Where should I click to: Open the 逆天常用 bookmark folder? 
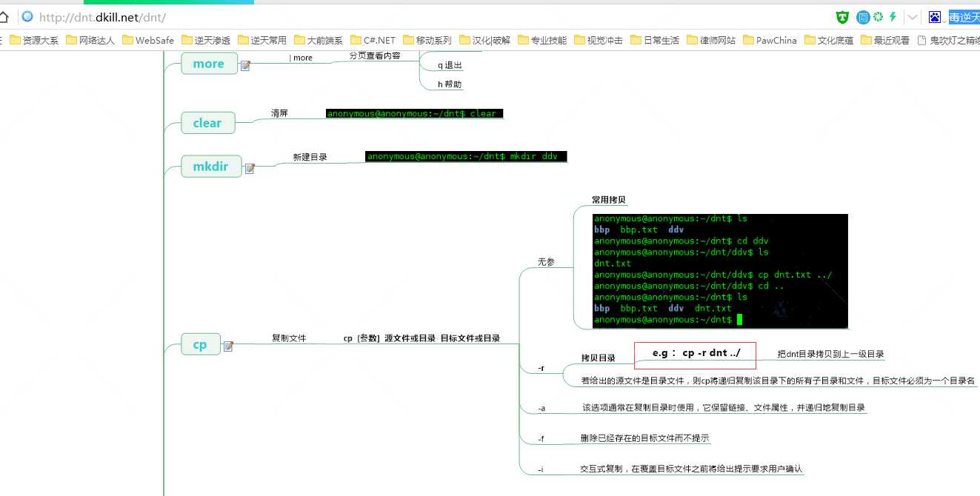click(x=262, y=40)
